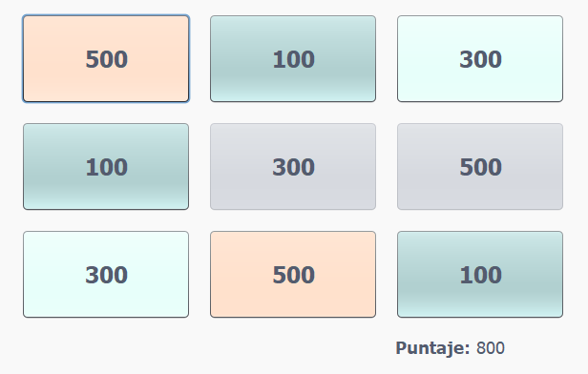Screen dimensions: 588x374
Task: Choose the peach 500 tile in bottom row
Action: [293, 275]
